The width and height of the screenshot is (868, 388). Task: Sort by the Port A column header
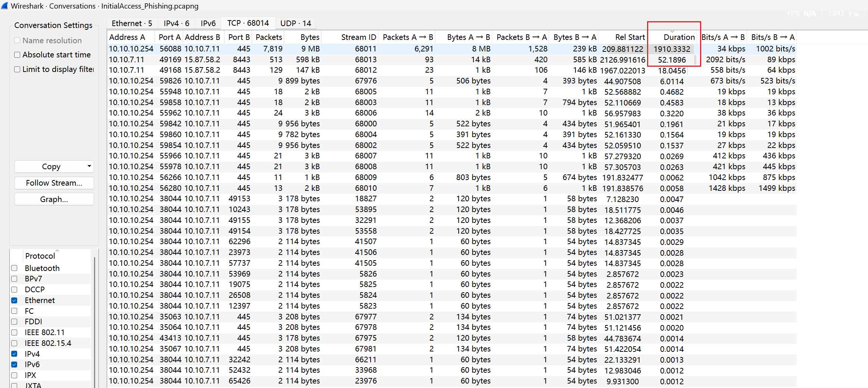(x=169, y=37)
